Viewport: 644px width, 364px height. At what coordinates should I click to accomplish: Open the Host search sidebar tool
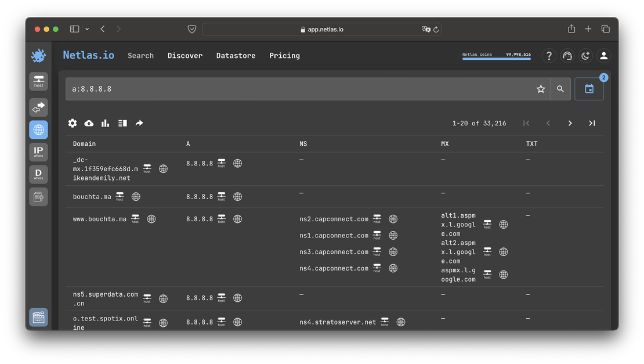click(38, 81)
